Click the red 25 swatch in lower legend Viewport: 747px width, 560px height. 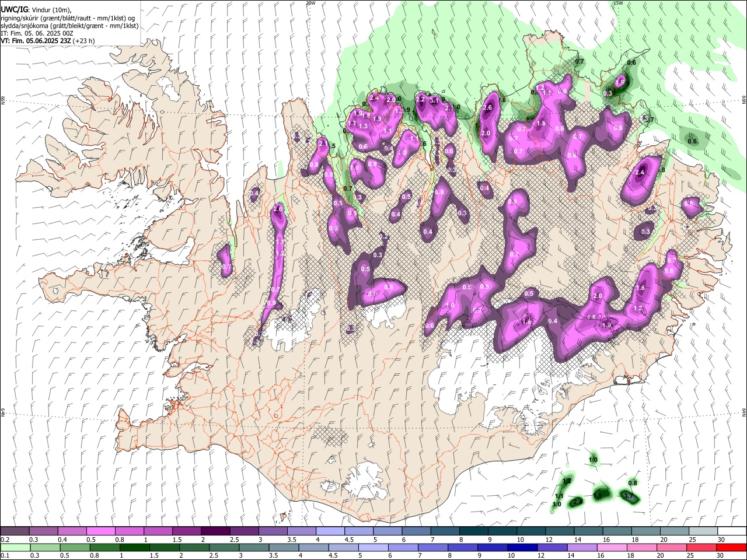[x=701, y=547]
